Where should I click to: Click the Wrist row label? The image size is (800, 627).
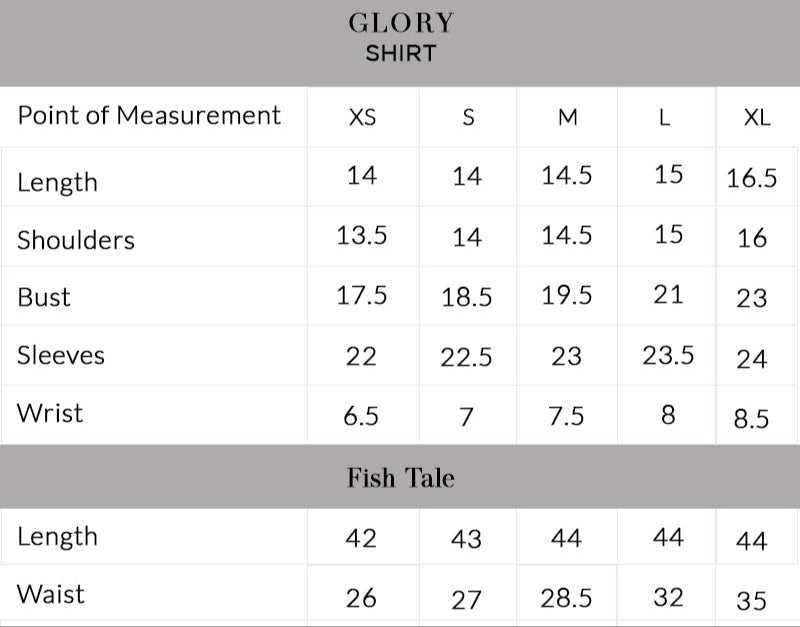[x=50, y=413]
